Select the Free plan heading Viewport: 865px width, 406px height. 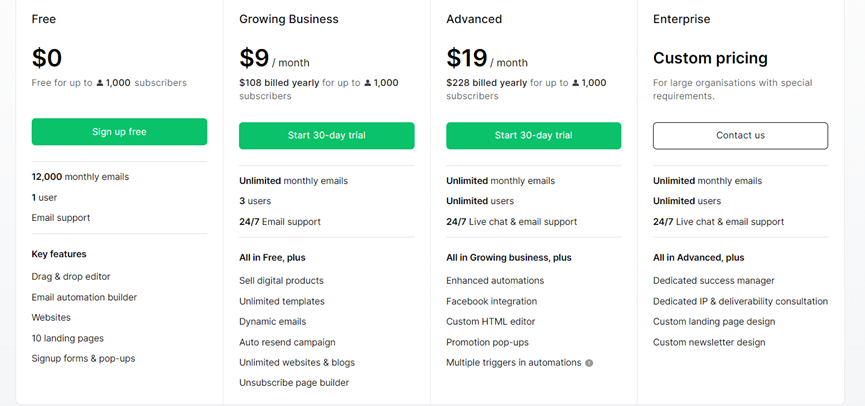pos(44,19)
